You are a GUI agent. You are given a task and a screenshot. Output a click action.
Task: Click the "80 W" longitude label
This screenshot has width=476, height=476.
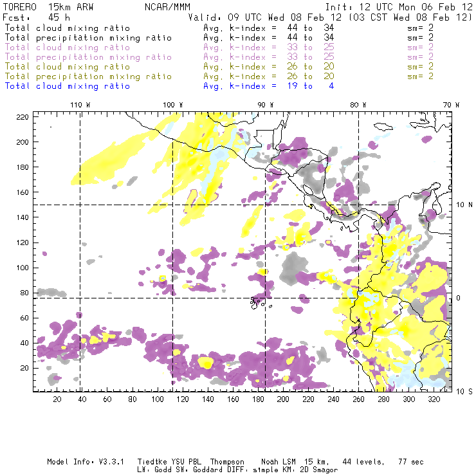click(358, 105)
